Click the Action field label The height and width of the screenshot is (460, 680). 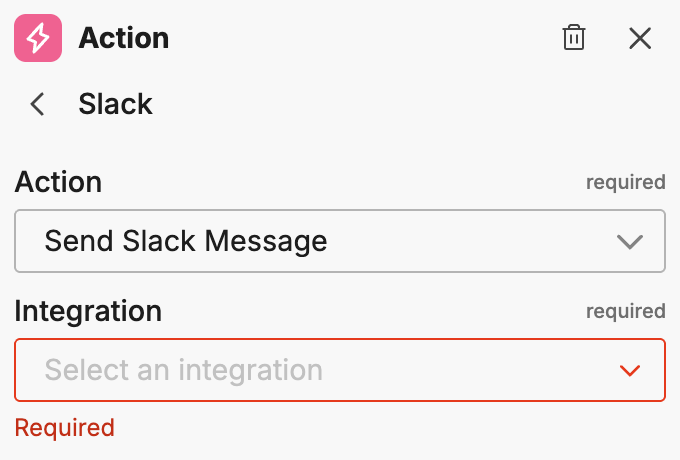58,182
